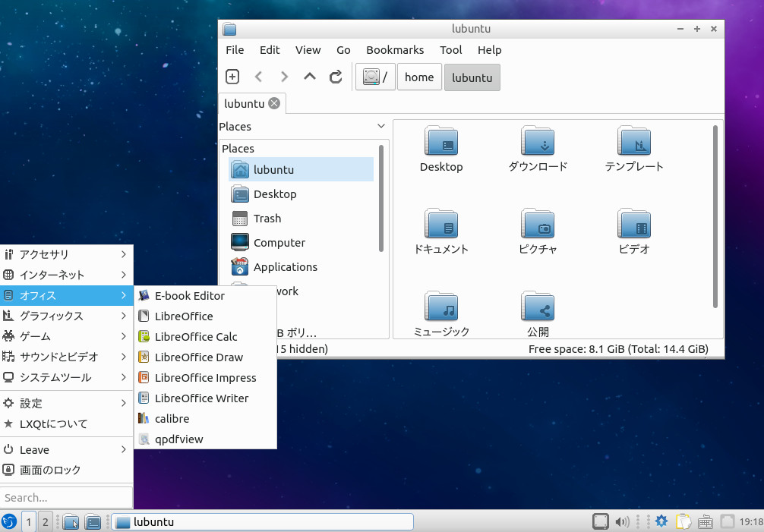Open the Go menu

(343, 50)
